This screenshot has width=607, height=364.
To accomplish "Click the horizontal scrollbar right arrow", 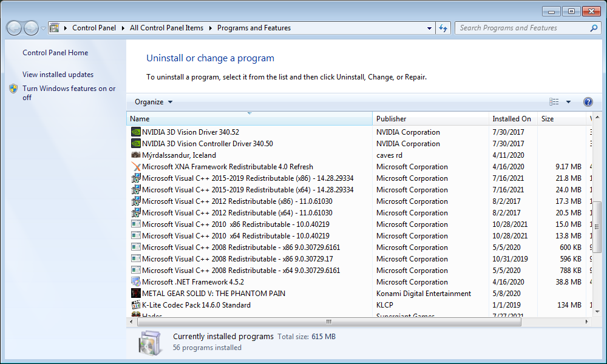I will [587, 322].
